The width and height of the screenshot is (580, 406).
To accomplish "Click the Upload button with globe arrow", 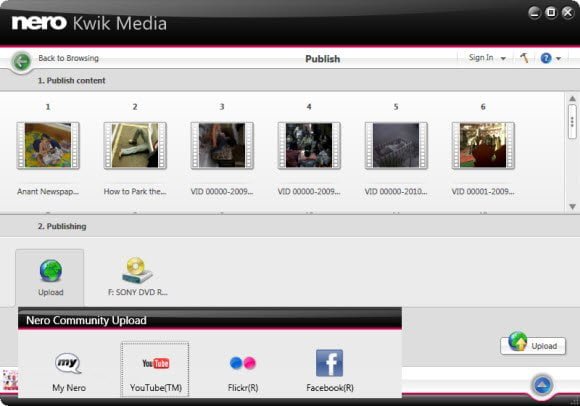I will coord(533,345).
